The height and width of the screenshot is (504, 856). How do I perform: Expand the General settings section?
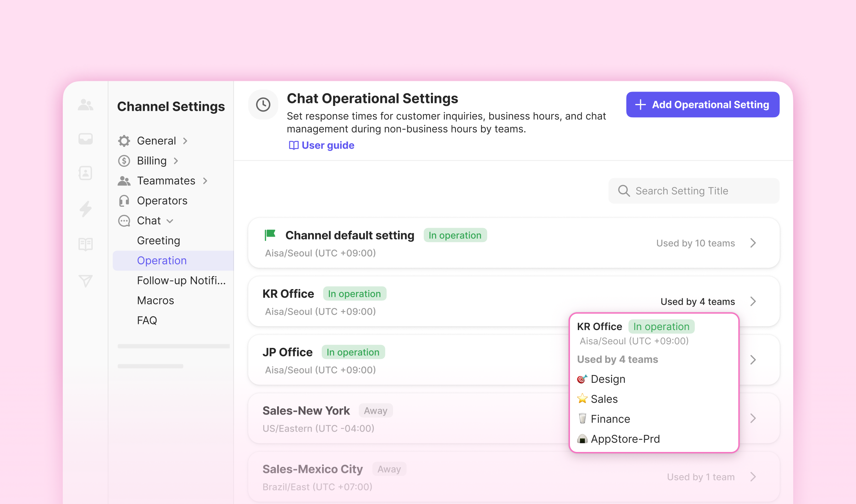pos(157,141)
